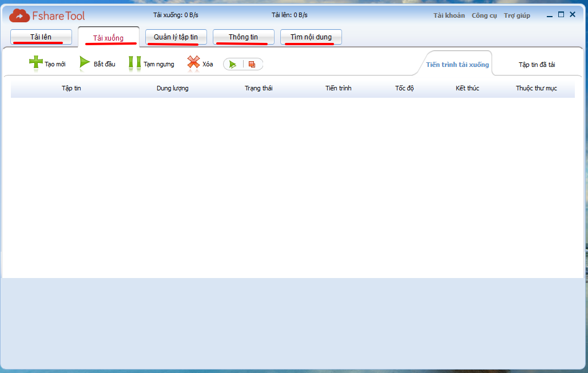Maximize the Fshare Tool window
The image size is (588, 373).
pyautogui.click(x=561, y=15)
